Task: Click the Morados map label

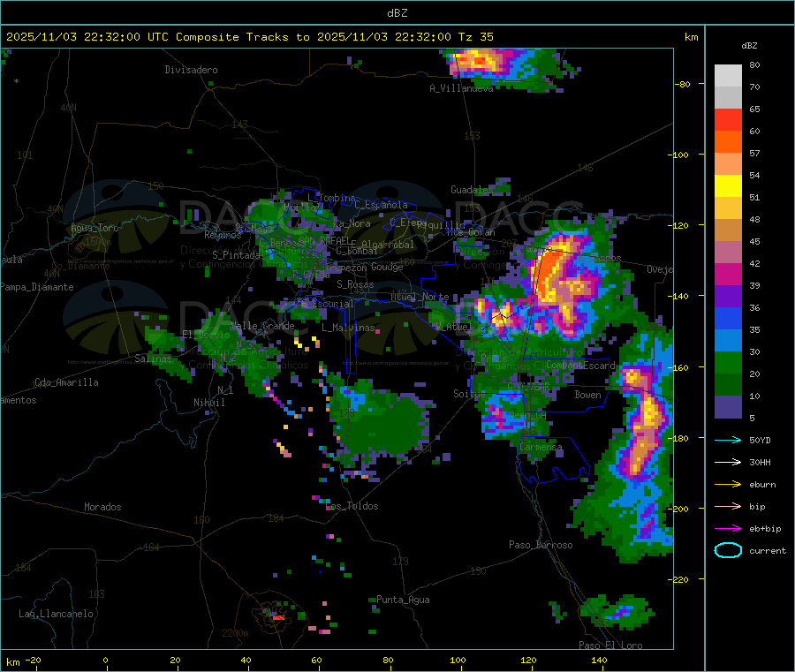Action: click(x=102, y=507)
